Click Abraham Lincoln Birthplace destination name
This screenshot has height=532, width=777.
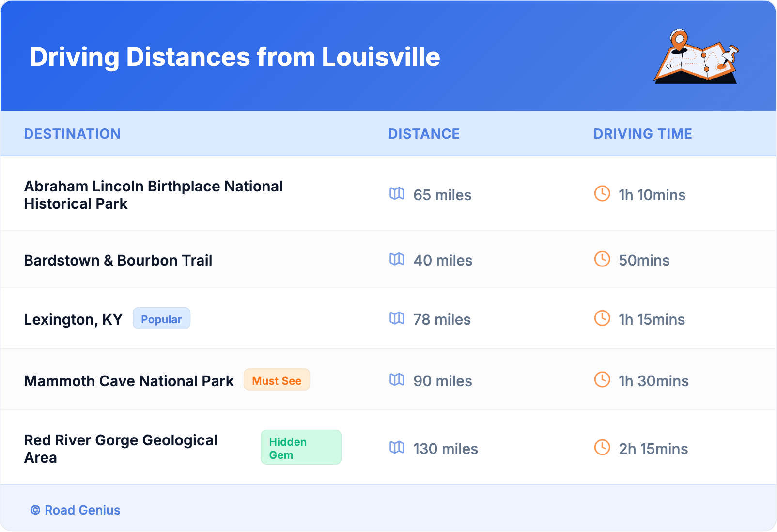(153, 194)
